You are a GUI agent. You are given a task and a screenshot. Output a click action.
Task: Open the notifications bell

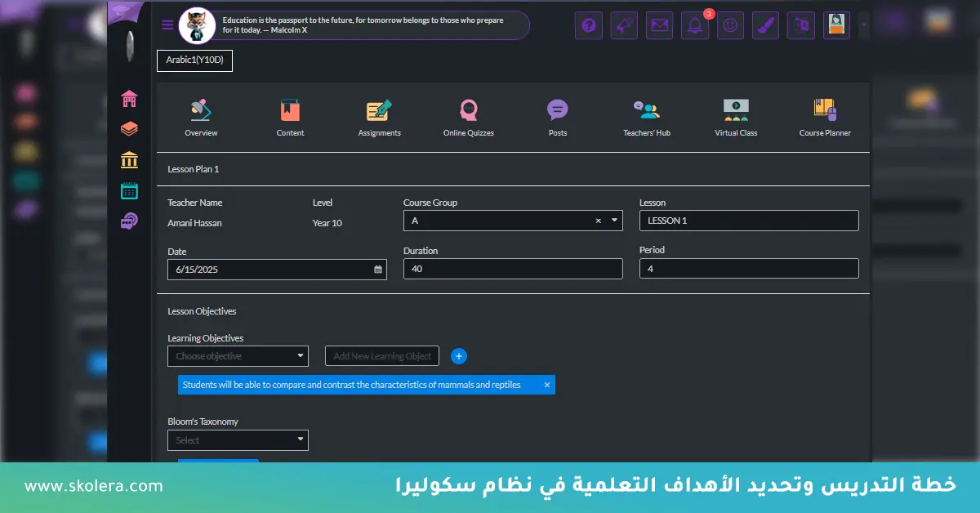[695, 25]
